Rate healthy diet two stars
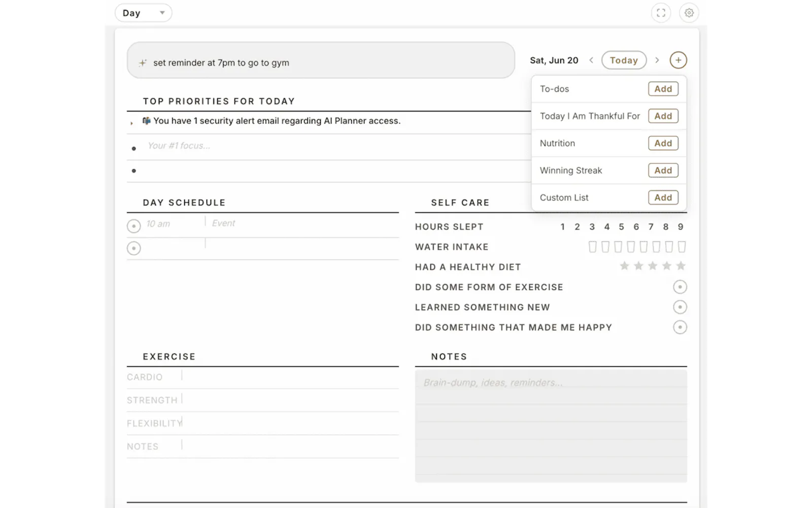 [x=638, y=266]
